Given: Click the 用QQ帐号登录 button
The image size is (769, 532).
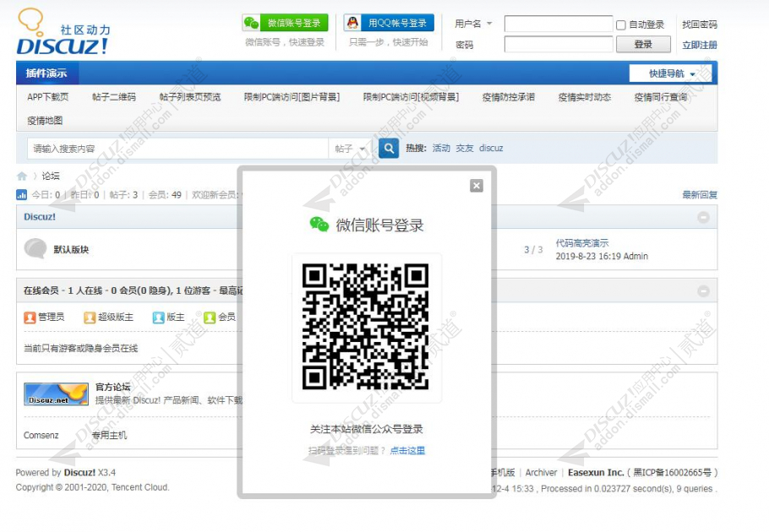Looking at the screenshot, I should [389, 23].
